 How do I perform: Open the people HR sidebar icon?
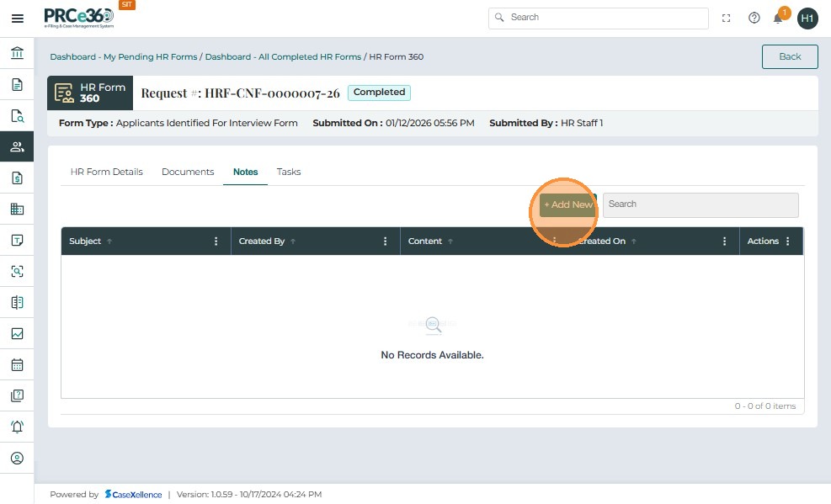[17, 146]
